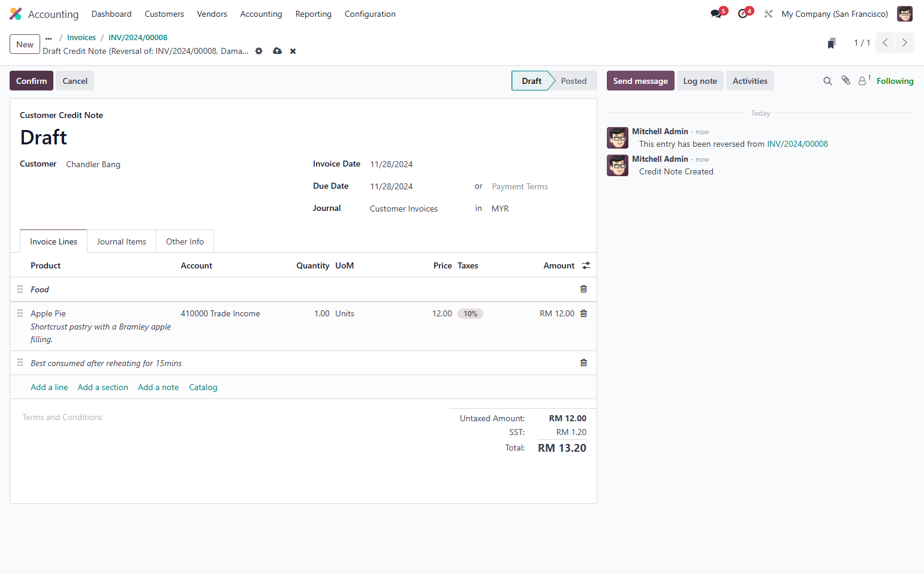The image size is (924, 574).
Task: Switch to the Journal Items tab
Action: click(x=122, y=241)
